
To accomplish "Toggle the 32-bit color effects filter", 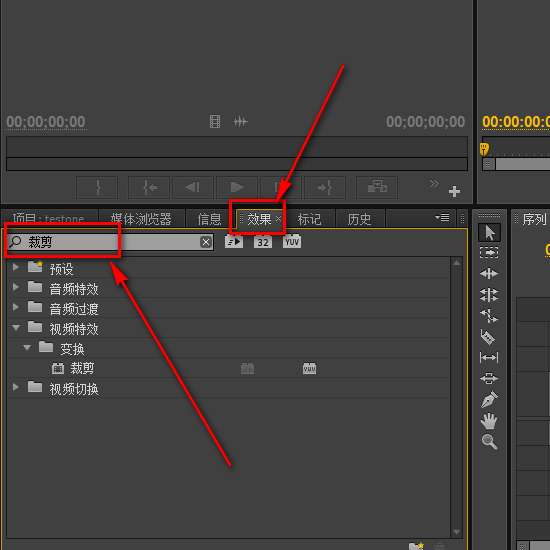I will tap(263, 242).
